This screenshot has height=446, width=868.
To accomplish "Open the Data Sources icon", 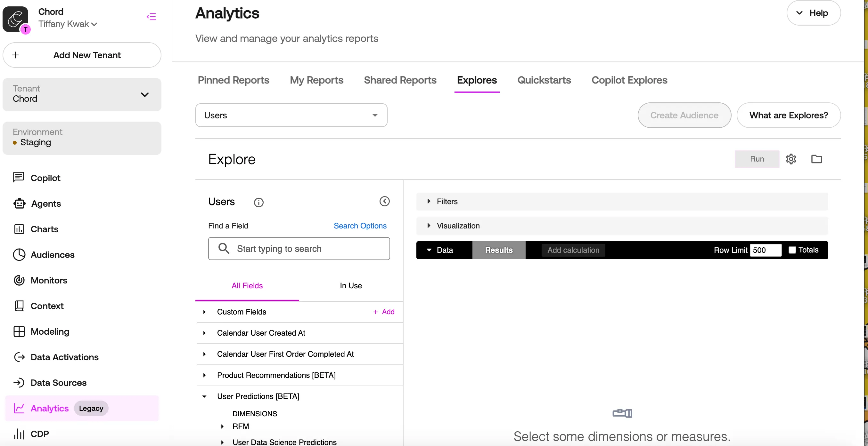I will [x=19, y=382].
